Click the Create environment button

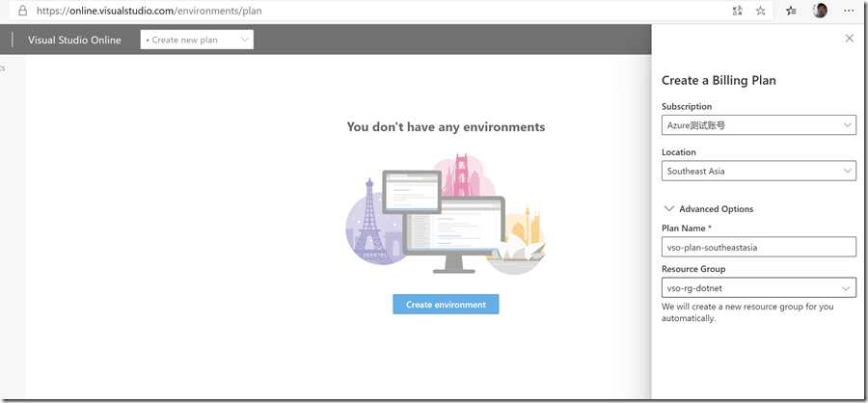pos(446,305)
